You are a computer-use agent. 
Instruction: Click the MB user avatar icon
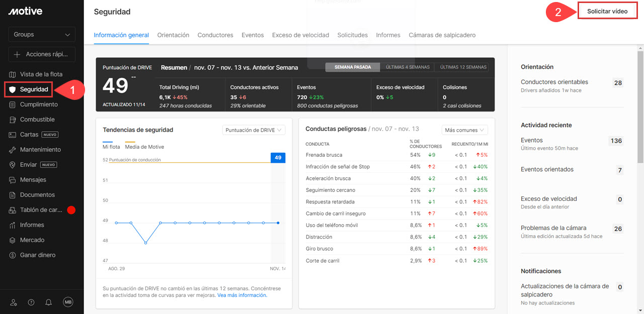(x=68, y=302)
